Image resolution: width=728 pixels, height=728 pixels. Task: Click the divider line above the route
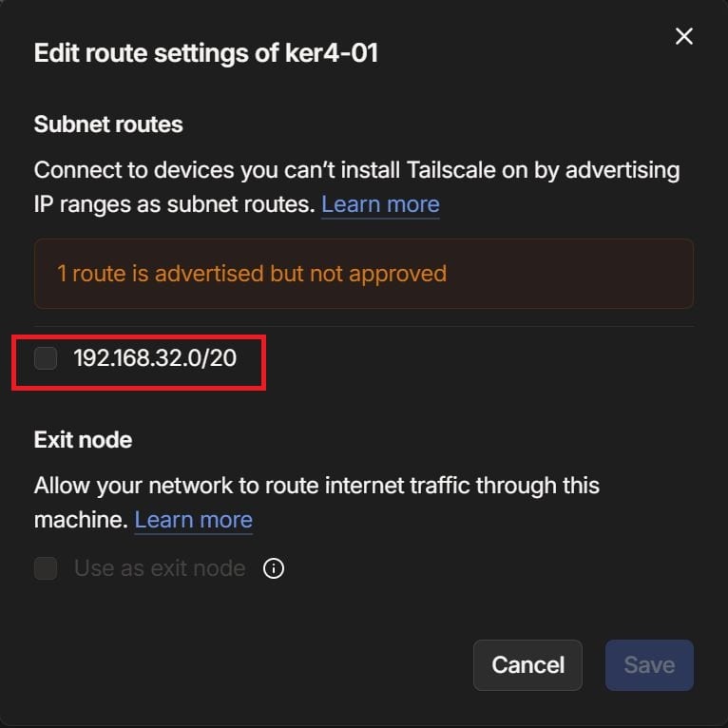click(x=363, y=326)
